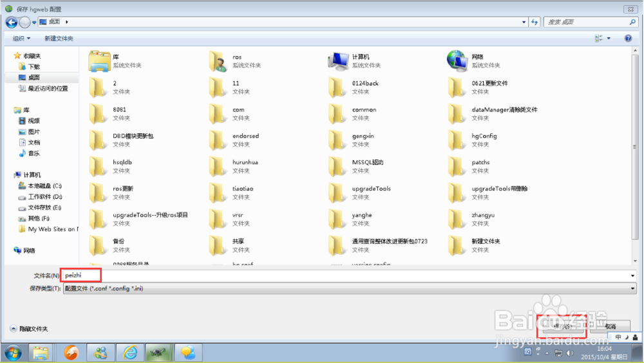Viewport: 644px width, 363px height.
Task: Expand the address bar history dropdown
Action: (524, 22)
